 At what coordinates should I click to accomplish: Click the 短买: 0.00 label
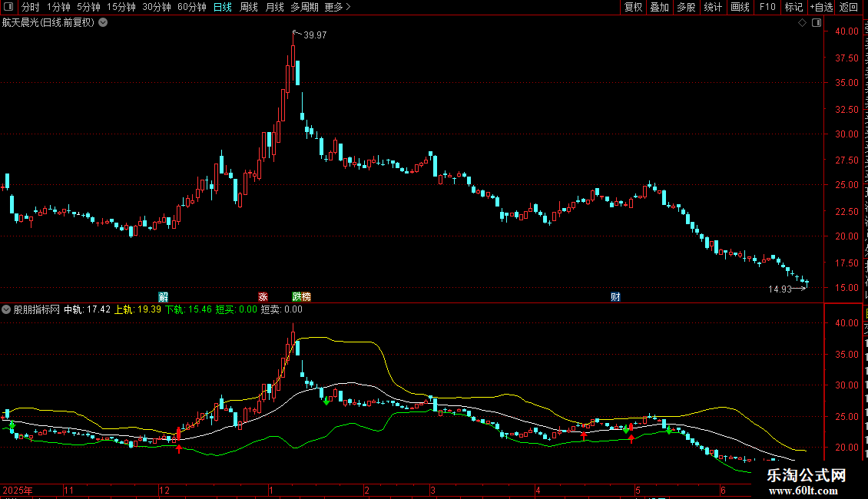point(237,310)
